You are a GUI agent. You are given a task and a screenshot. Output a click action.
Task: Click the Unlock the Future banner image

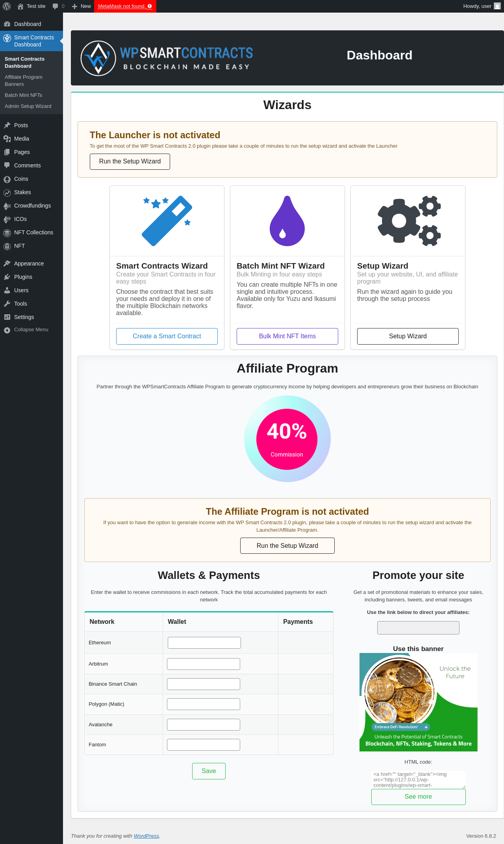(x=419, y=702)
